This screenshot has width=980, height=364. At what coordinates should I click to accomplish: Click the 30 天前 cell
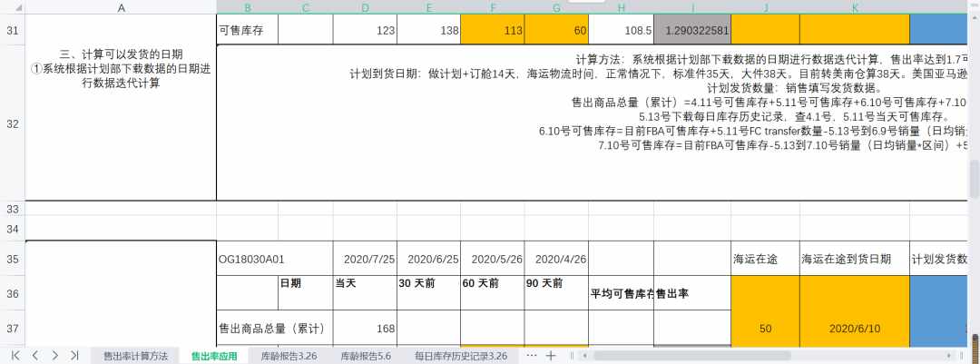point(428,292)
